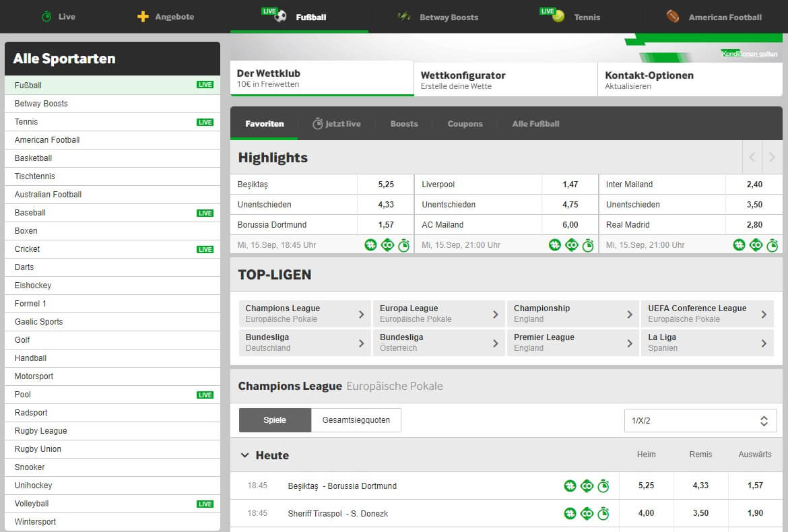Open the Kontakt-Optionen tab
Image resolution: width=788 pixels, height=532 pixels.
pyautogui.click(x=690, y=79)
